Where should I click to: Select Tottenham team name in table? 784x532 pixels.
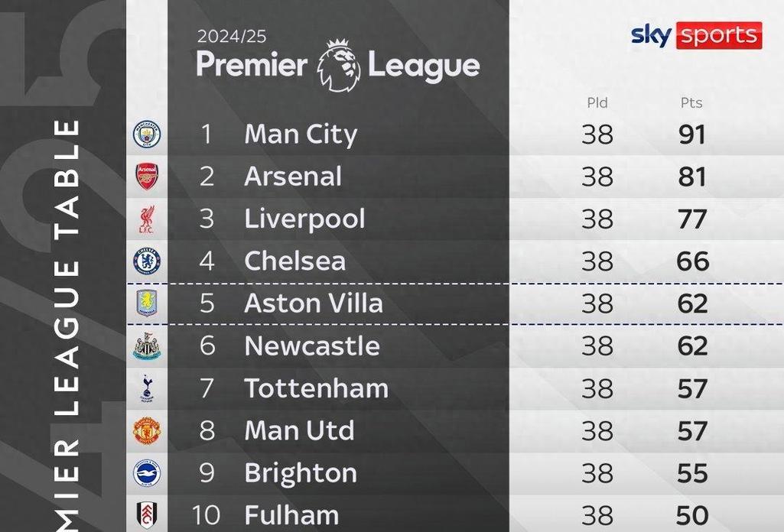[316, 388]
